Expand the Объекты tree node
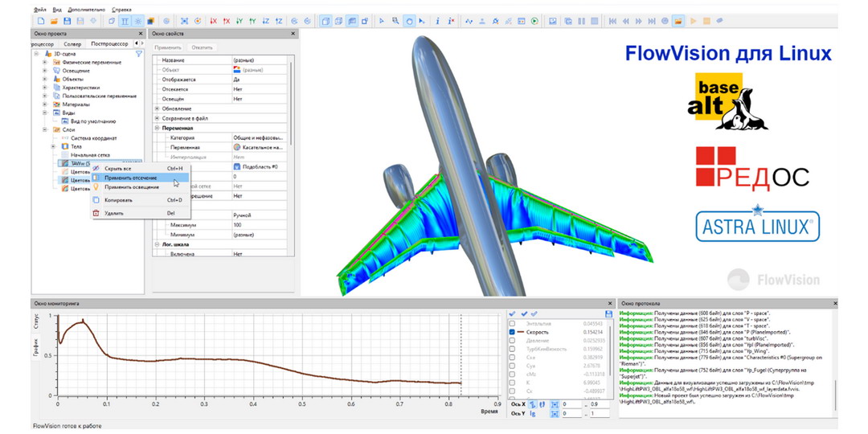868x434 pixels. coord(45,79)
